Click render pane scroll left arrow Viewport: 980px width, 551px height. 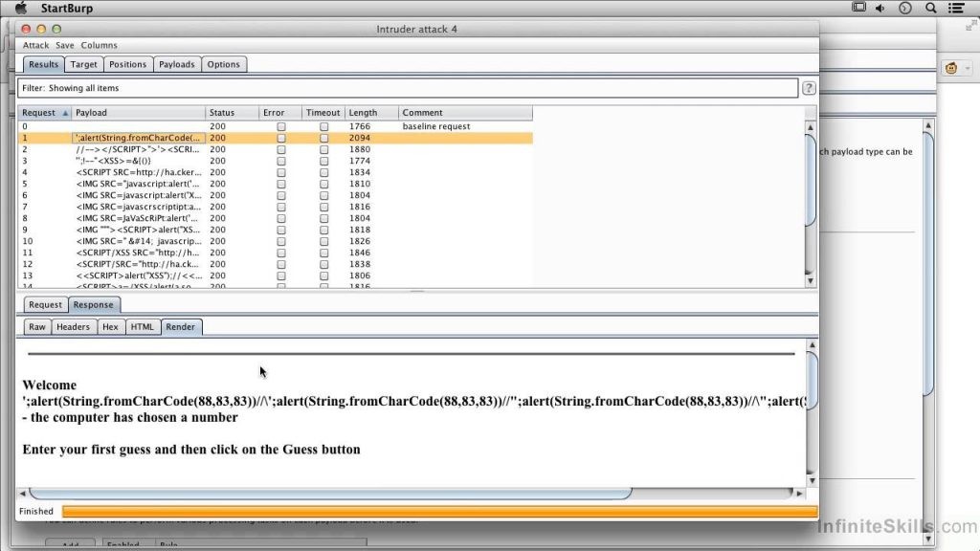(x=23, y=494)
